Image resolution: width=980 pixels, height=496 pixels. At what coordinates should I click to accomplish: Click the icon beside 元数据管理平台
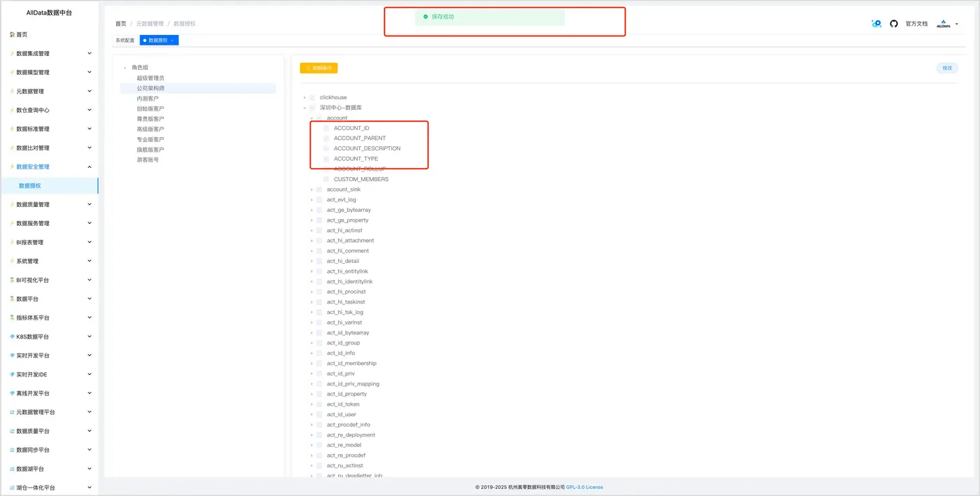(12, 412)
